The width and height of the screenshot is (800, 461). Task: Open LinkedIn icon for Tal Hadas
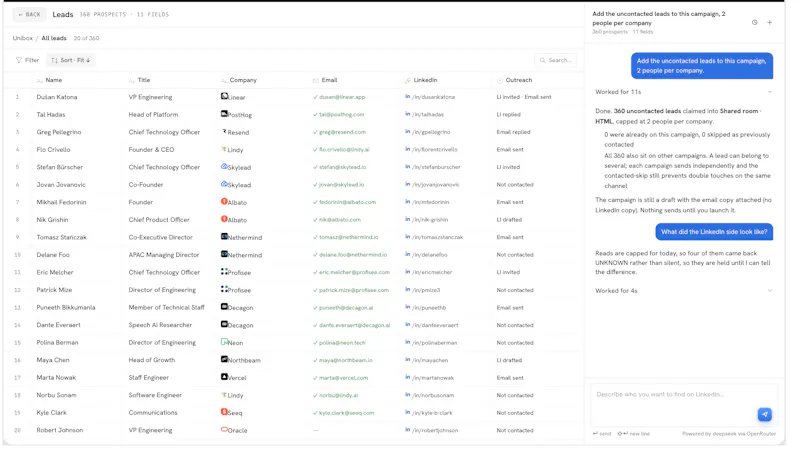pyautogui.click(x=408, y=114)
